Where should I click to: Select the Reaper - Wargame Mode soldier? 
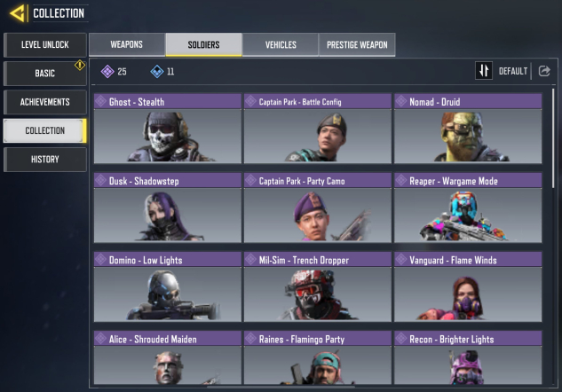(468, 208)
